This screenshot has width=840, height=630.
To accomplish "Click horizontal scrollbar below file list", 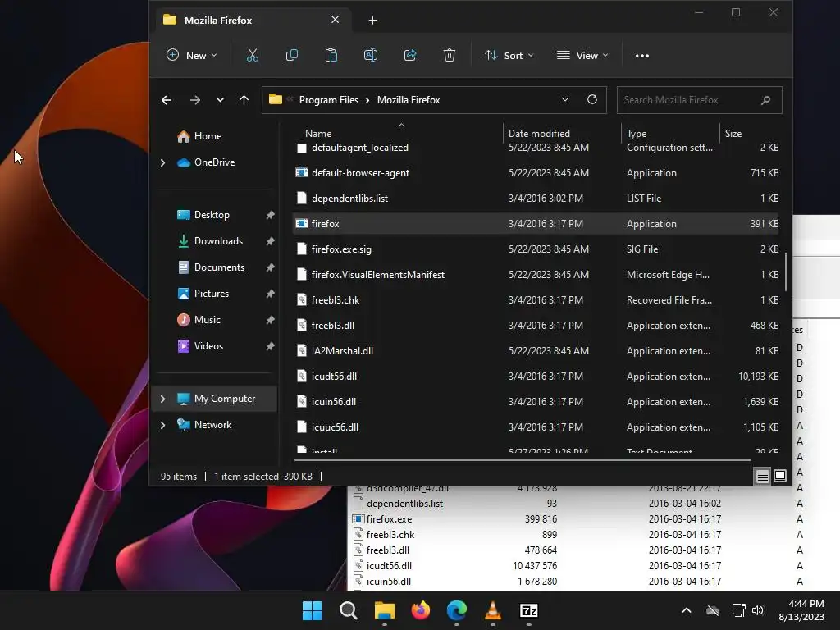I will click(x=523, y=459).
